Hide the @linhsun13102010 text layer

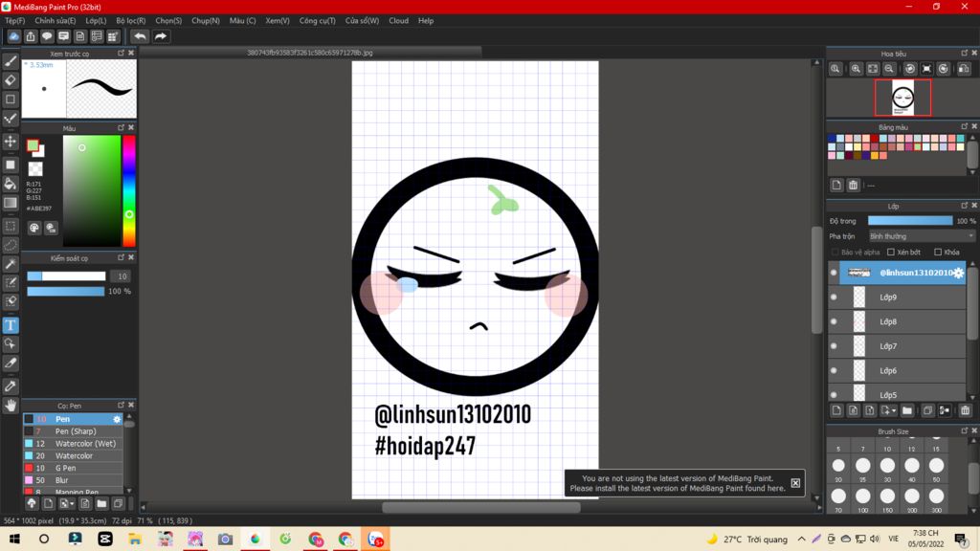(x=834, y=273)
